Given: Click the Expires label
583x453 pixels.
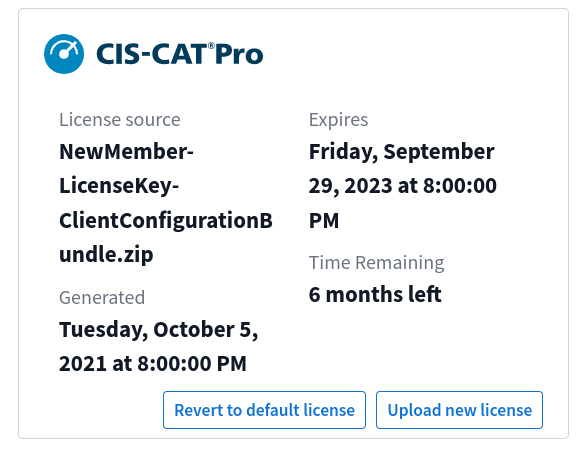Looking at the screenshot, I should 338,120.
